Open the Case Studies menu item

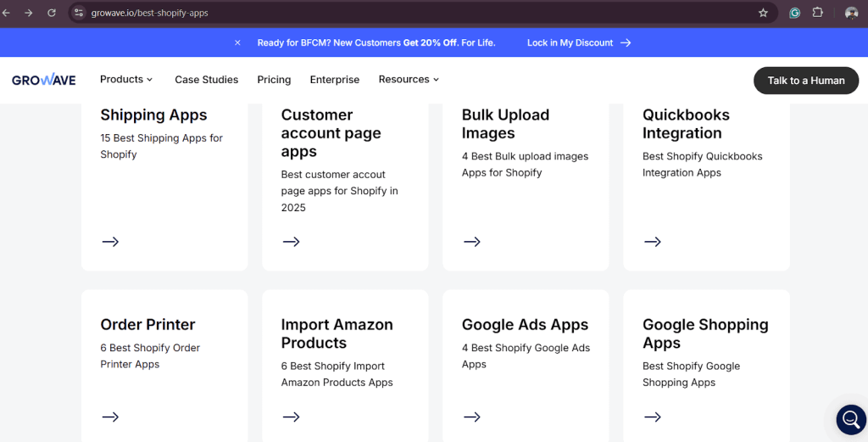pos(206,80)
